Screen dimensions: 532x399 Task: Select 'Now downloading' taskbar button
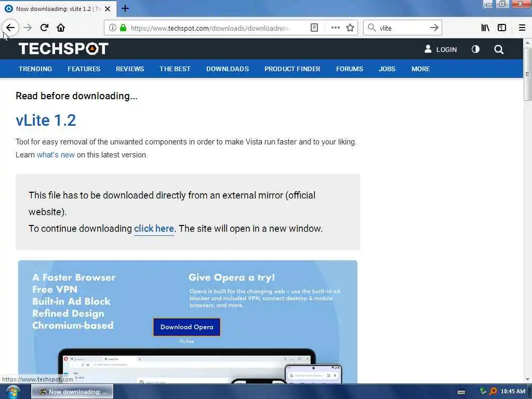[72, 392]
